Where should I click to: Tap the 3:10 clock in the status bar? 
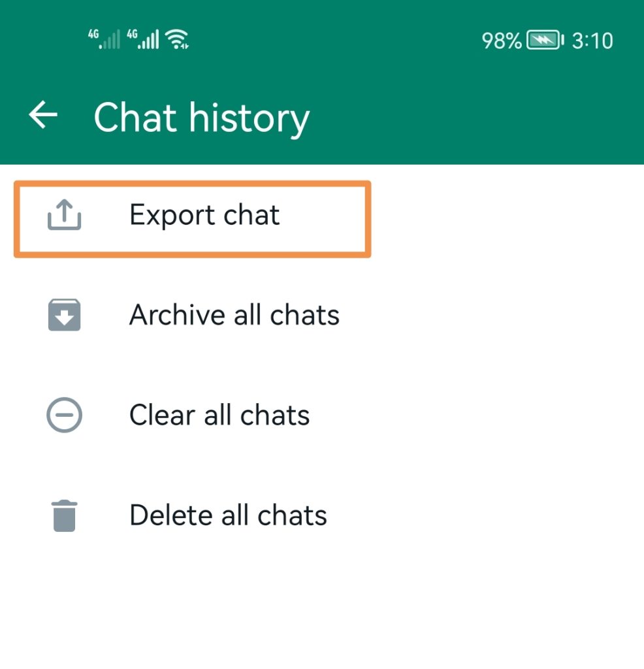592,41
